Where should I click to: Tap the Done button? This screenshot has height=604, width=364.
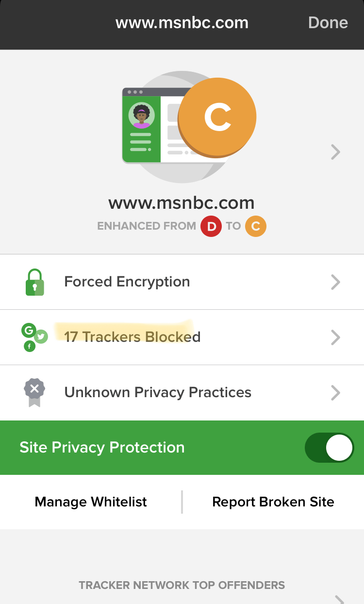(328, 23)
